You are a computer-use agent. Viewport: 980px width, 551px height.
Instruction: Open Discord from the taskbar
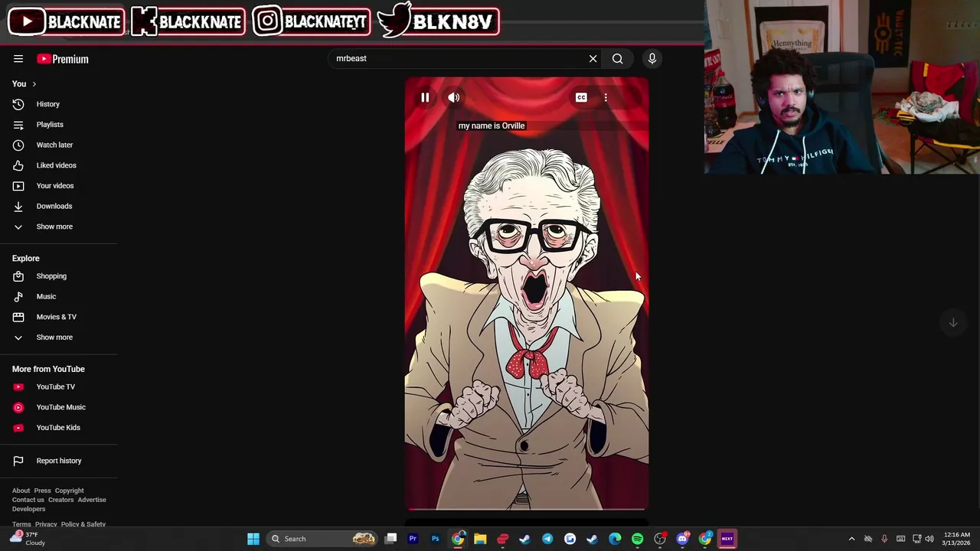click(682, 539)
